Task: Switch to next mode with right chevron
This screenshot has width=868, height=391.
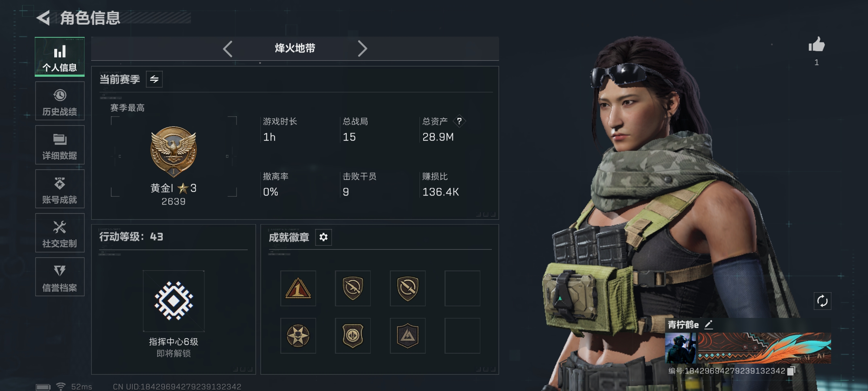Action: (362, 49)
